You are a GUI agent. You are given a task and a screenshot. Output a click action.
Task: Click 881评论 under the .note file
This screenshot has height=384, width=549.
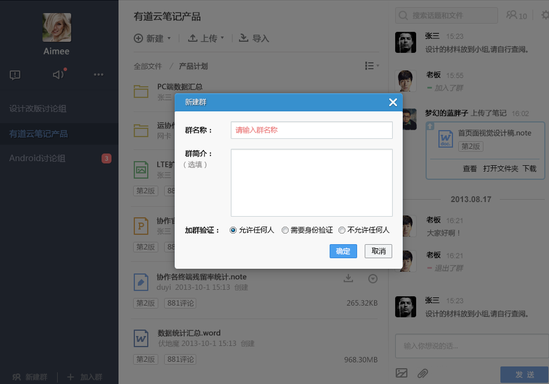pyautogui.click(x=180, y=303)
